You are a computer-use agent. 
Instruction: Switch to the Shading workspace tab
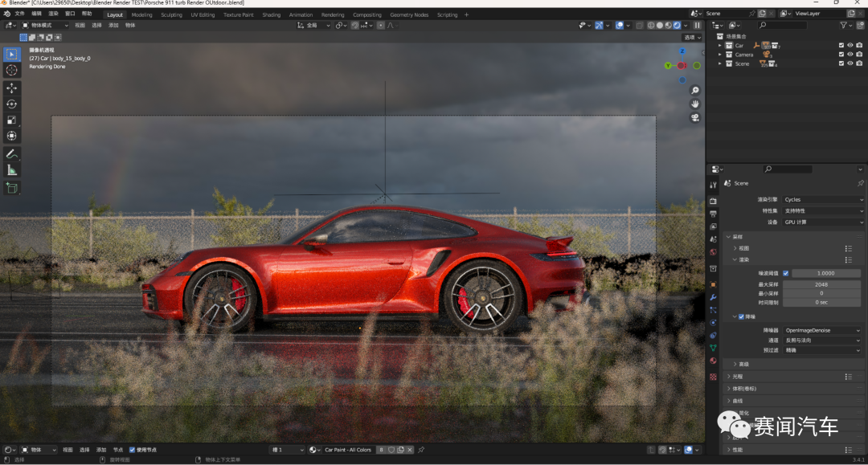point(272,15)
